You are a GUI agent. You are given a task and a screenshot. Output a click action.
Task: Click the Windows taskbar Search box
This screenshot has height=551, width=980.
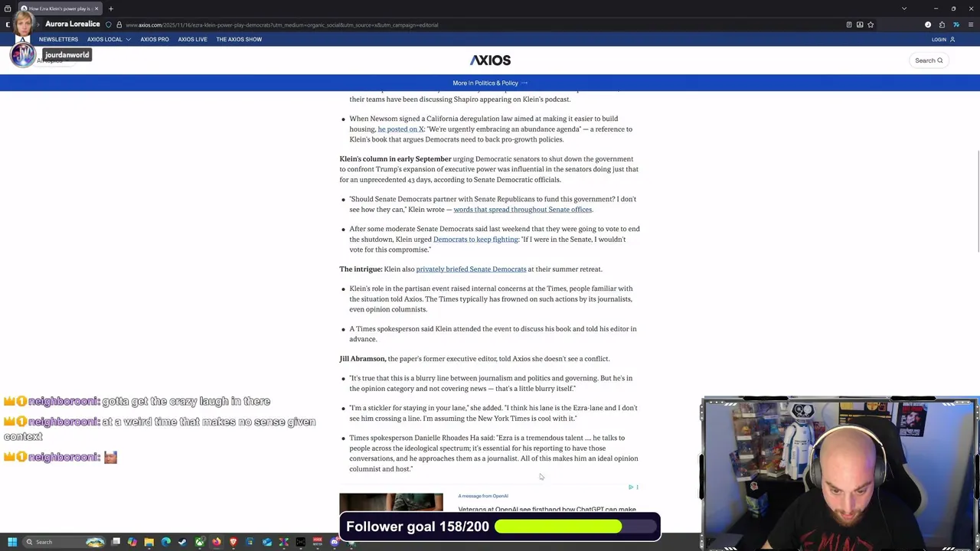point(64,542)
